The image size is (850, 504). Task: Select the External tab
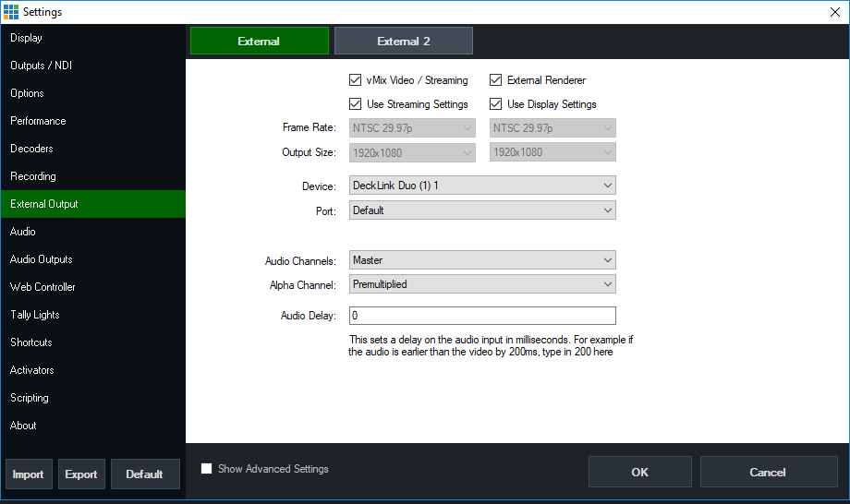pos(259,42)
